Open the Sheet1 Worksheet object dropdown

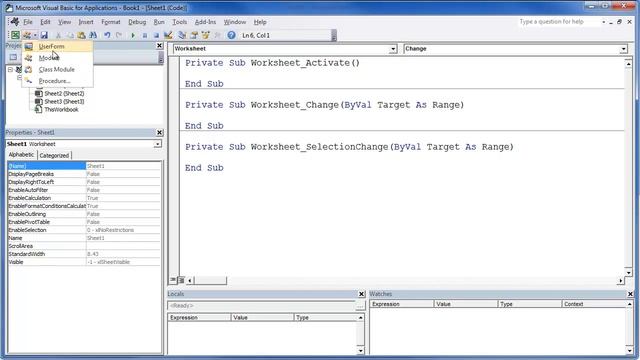tap(158, 144)
